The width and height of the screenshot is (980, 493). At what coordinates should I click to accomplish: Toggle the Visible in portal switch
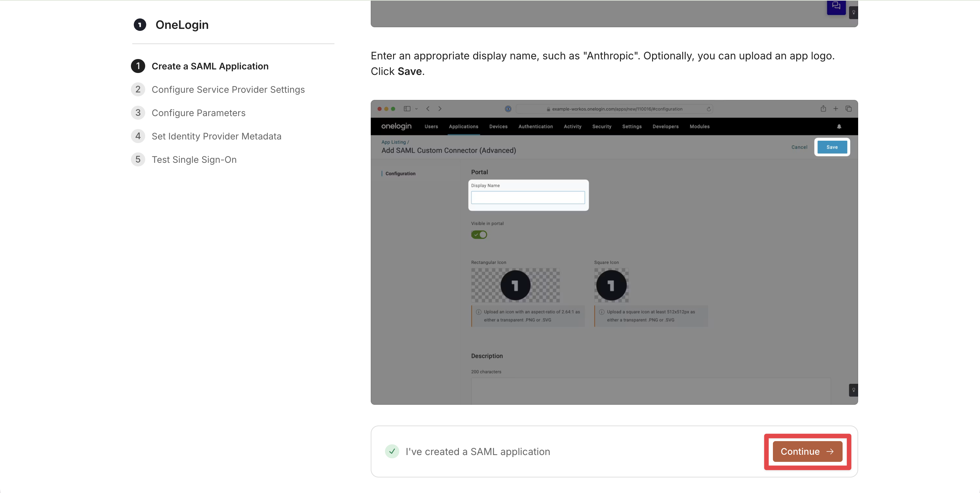479,234
